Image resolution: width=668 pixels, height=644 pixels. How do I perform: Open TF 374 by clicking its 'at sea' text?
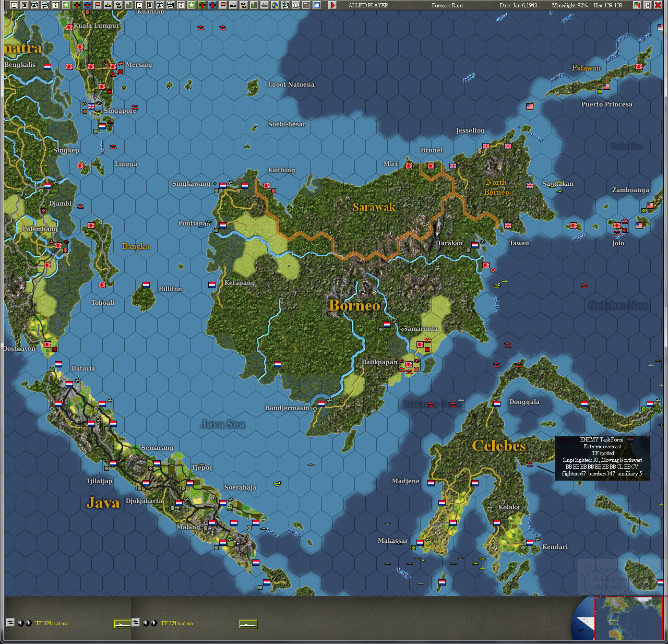coord(51,623)
